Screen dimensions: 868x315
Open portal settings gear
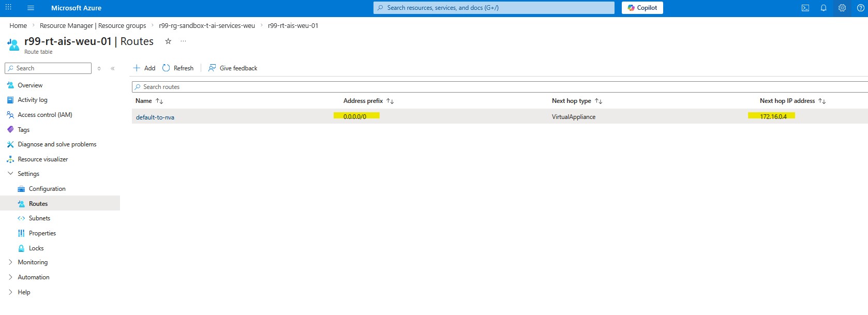[x=842, y=8]
